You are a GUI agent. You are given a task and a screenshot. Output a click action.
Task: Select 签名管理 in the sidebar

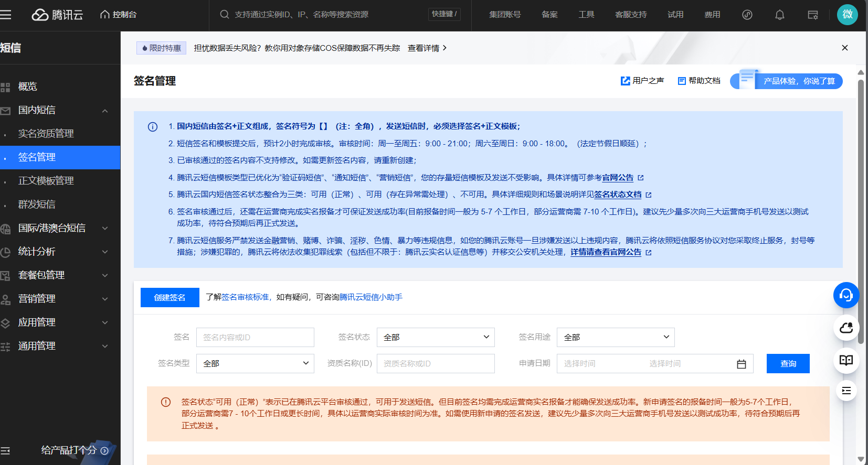pos(60,157)
